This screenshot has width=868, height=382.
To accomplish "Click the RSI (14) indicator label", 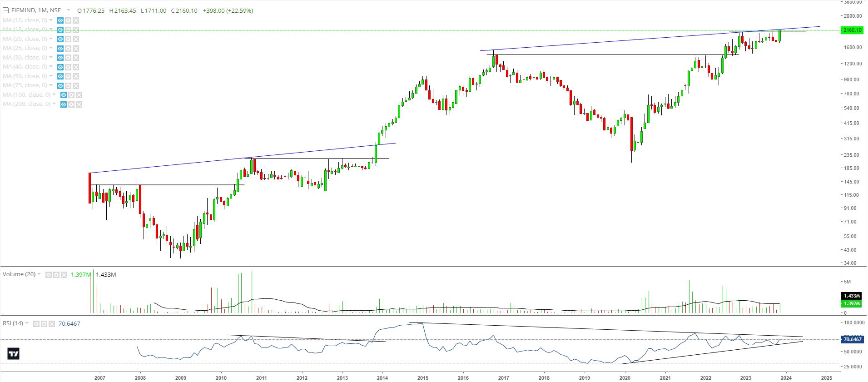I will pyautogui.click(x=13, y=323).
